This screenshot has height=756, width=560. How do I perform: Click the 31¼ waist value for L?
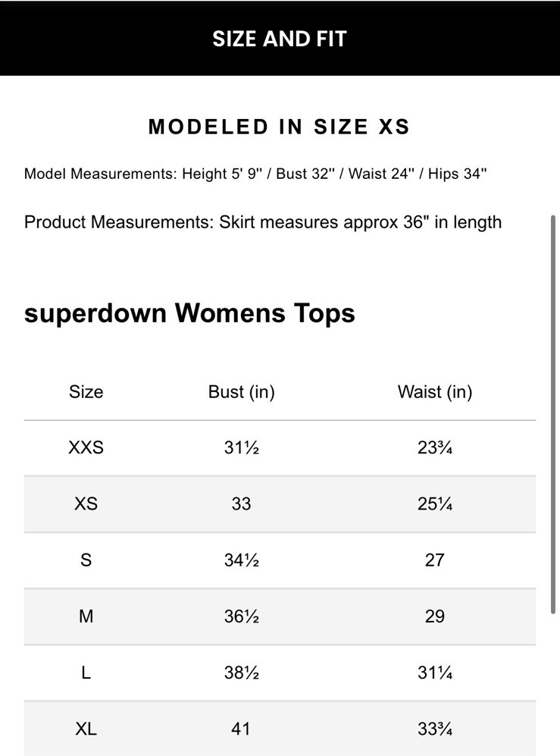(x=434, y=673)
